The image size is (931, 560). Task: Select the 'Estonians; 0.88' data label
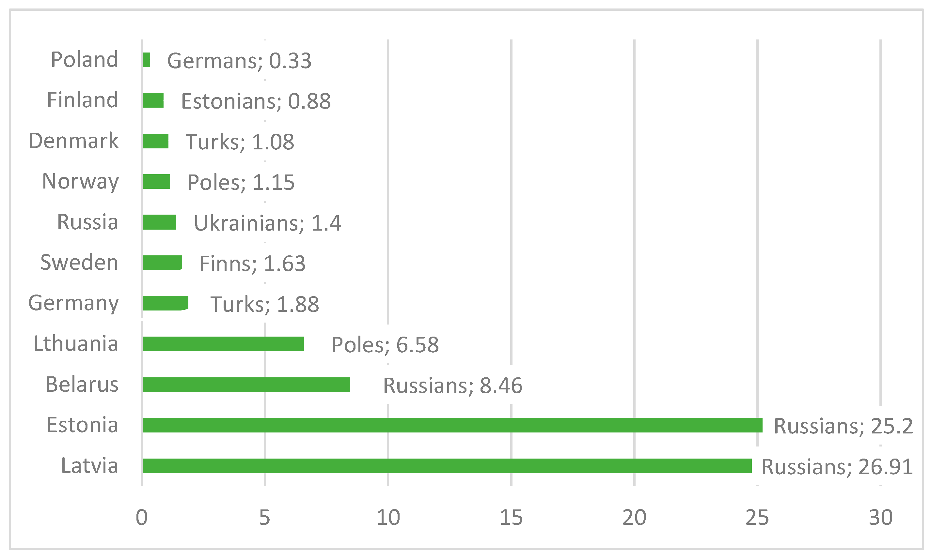pos(256,101)
